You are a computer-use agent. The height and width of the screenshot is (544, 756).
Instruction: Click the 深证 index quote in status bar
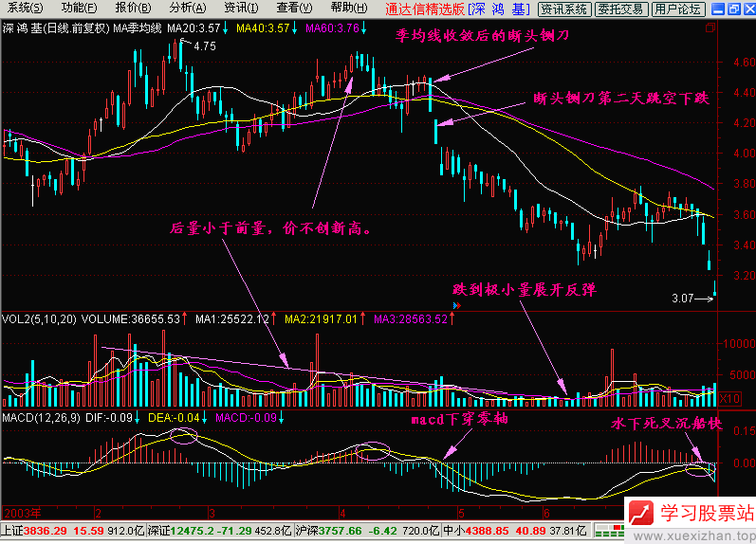pyautogui.click(x=219, y=531)
